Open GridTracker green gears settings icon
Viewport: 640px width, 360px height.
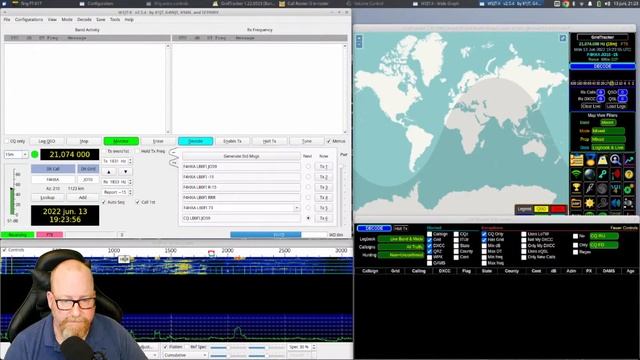pos(629,188)
